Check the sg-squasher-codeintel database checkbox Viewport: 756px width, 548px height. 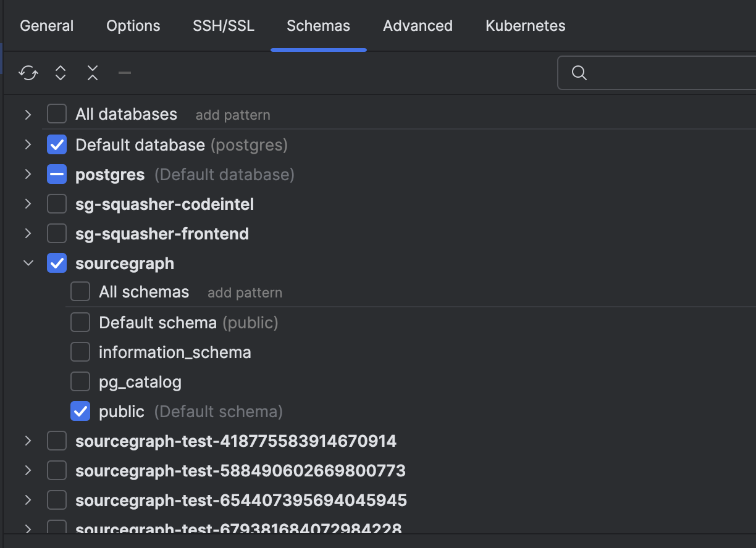click(57, 204)
